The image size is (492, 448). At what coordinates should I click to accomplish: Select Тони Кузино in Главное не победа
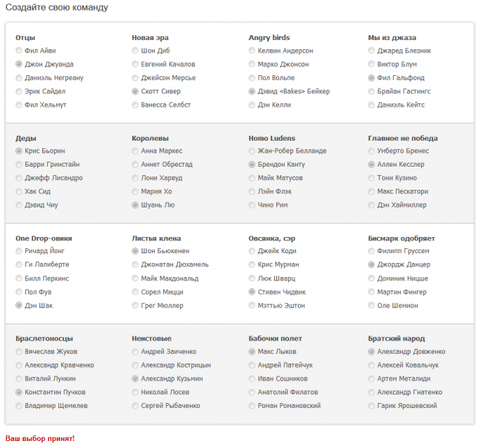(x=372, y=178)
